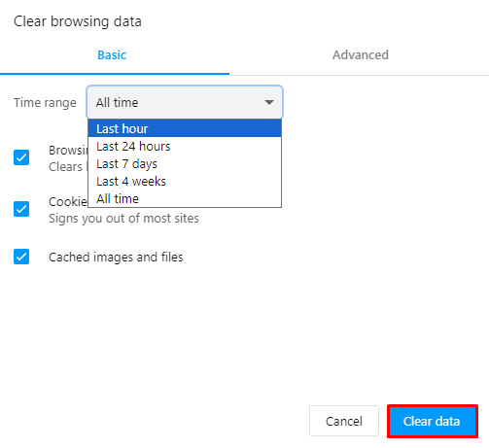The height and width of the screenshot is (448, 489).
Task: Click the Time range dropdown arrow
Action: [x=269, y=102]
